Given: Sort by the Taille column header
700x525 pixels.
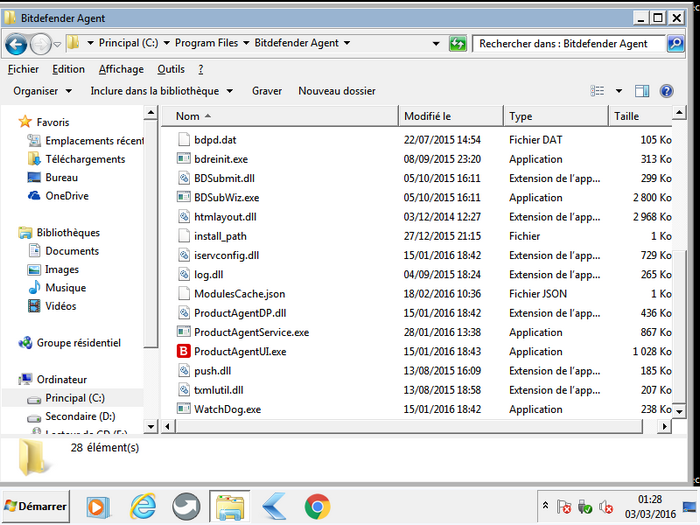Looking at the screenshot, I should pos(640,116).
